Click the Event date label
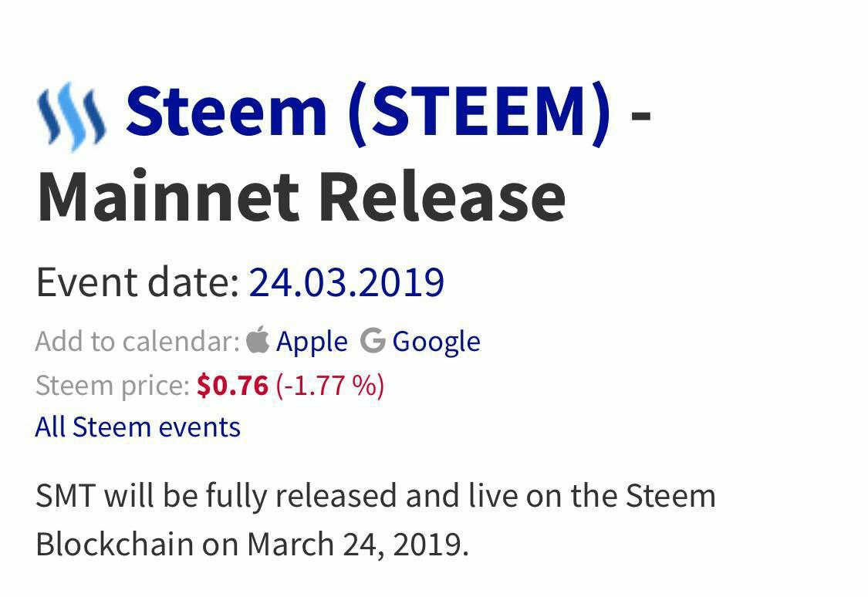 pos(138,283)
